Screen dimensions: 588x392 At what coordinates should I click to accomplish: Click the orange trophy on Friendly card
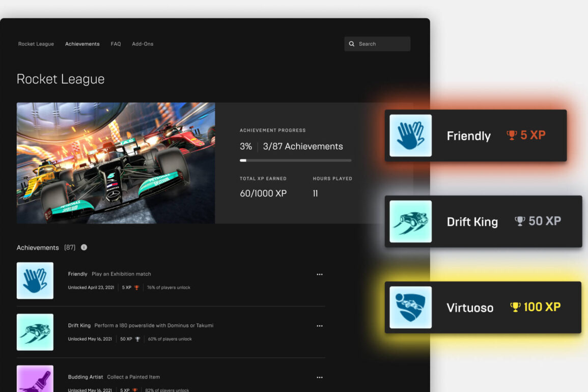point(512,135)
